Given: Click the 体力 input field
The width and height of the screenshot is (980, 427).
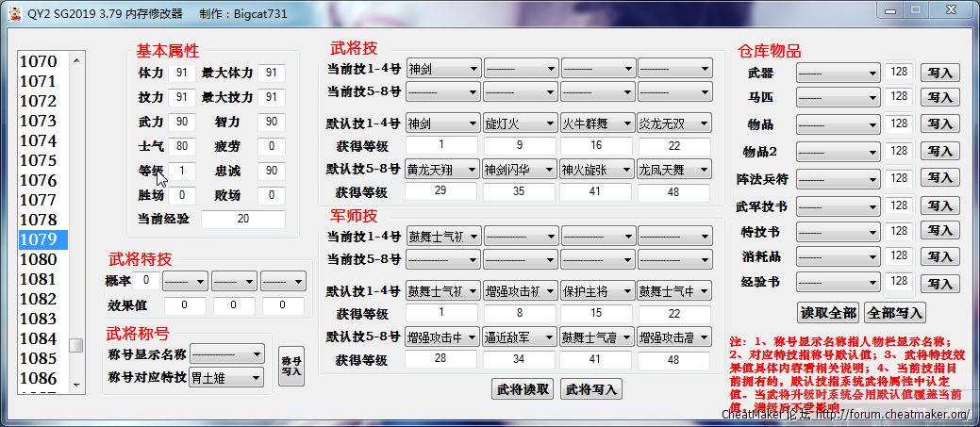Looking at the screenshot, I should point(181,74).
